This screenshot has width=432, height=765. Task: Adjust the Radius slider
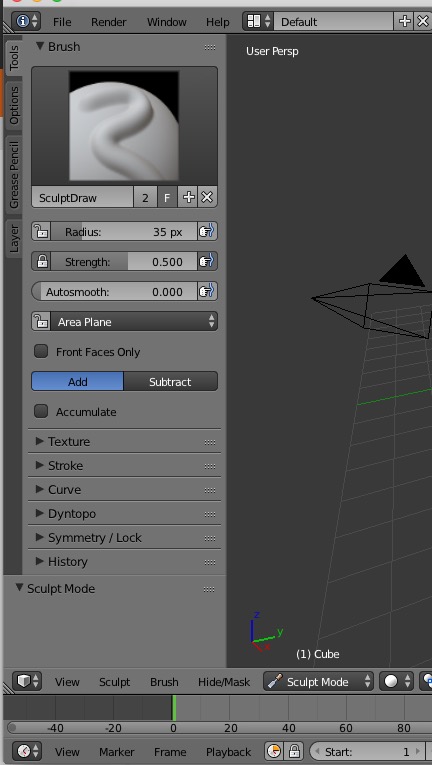(x=124, y=232)
